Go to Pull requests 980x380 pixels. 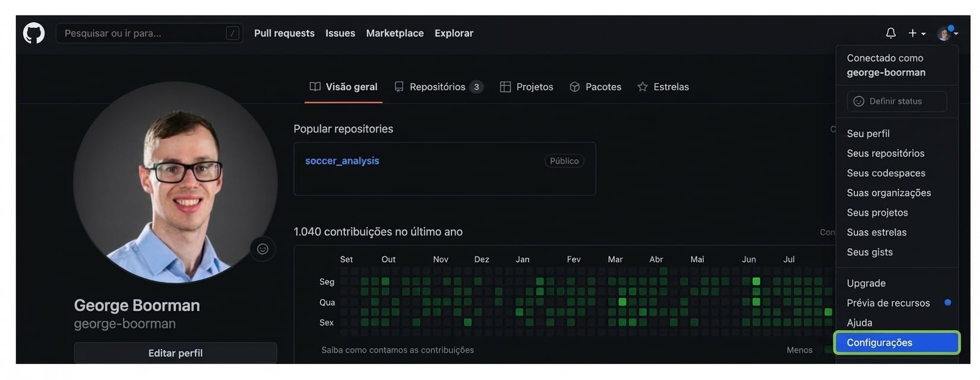284,33
